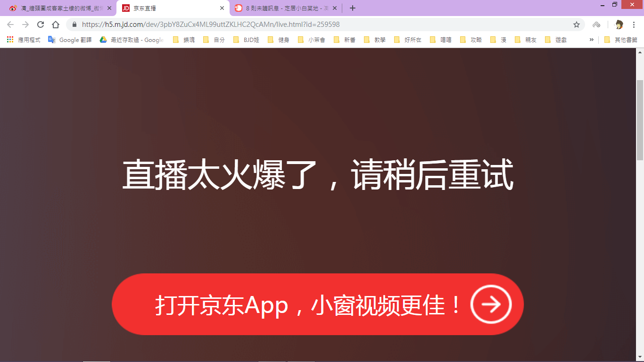Open the 小茶會 bookmark folder
Image resolution: width=644 pixels, height=362 pixels.
[x=312, y=40]
